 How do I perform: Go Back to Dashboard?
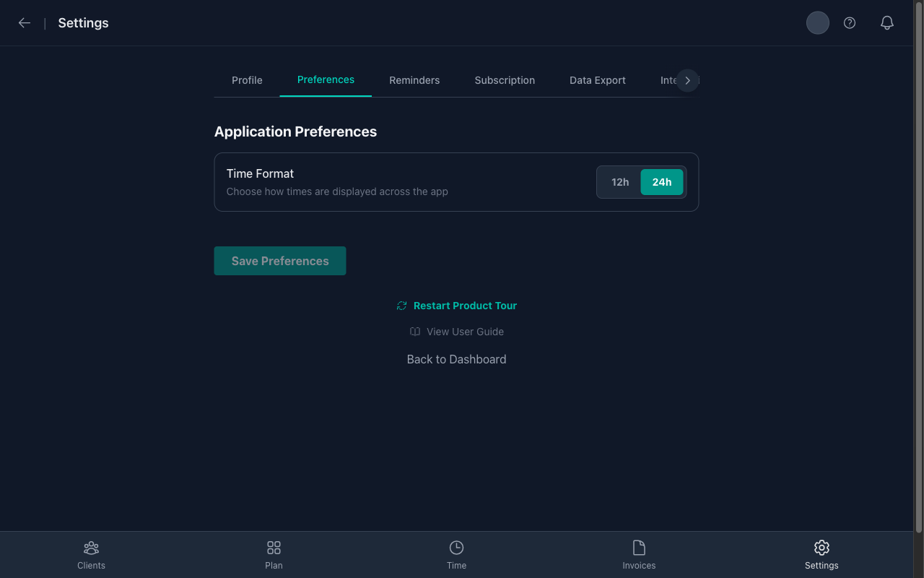coord(456,358)
